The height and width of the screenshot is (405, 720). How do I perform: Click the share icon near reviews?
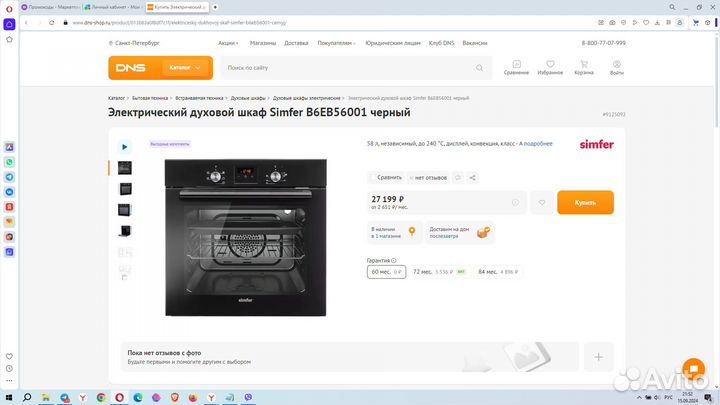(472, 178)
